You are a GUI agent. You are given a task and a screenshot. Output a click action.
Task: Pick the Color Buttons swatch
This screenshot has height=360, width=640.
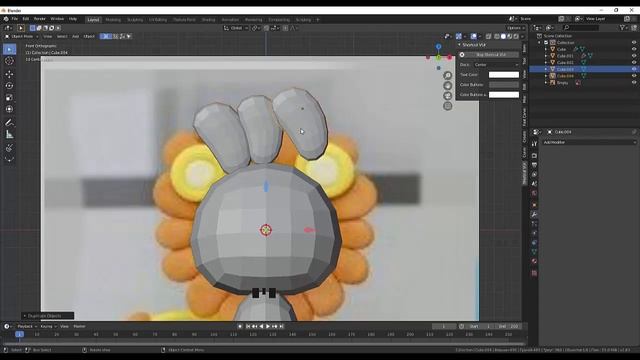(504, 85)
